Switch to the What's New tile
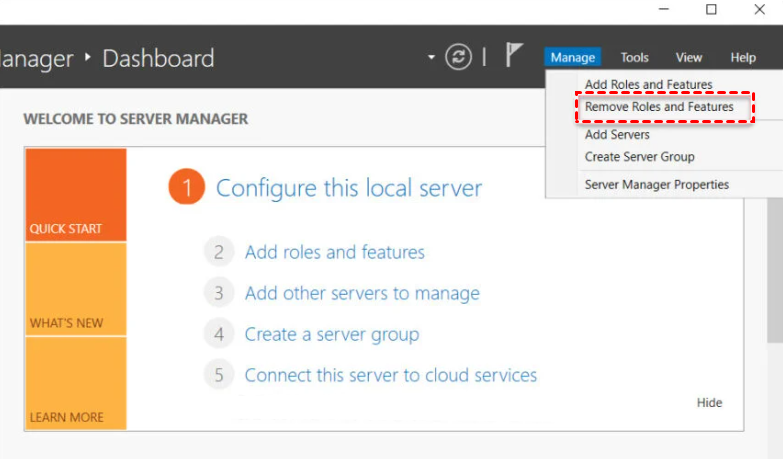Viewport: 783px width, 459px height. (76, 290)
